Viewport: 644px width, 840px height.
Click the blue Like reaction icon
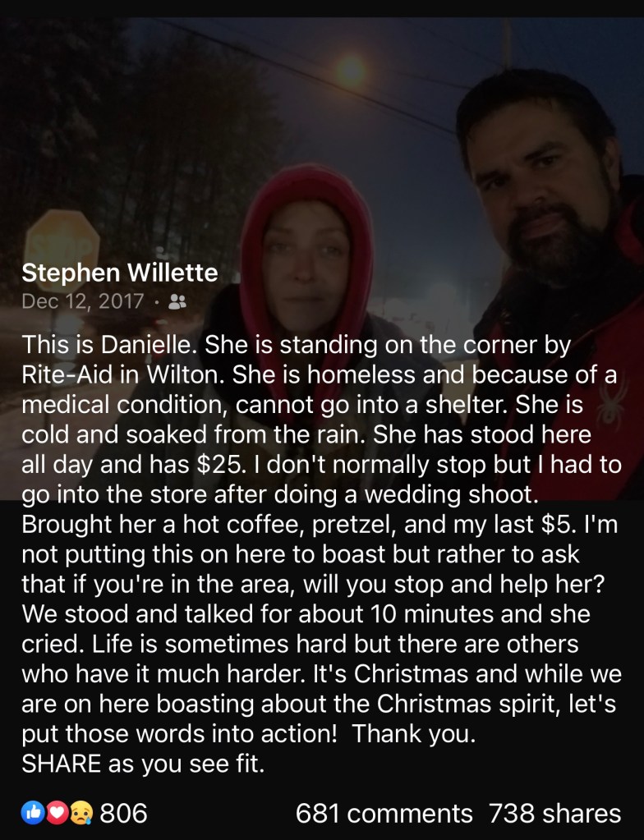[x=33, y=813]
